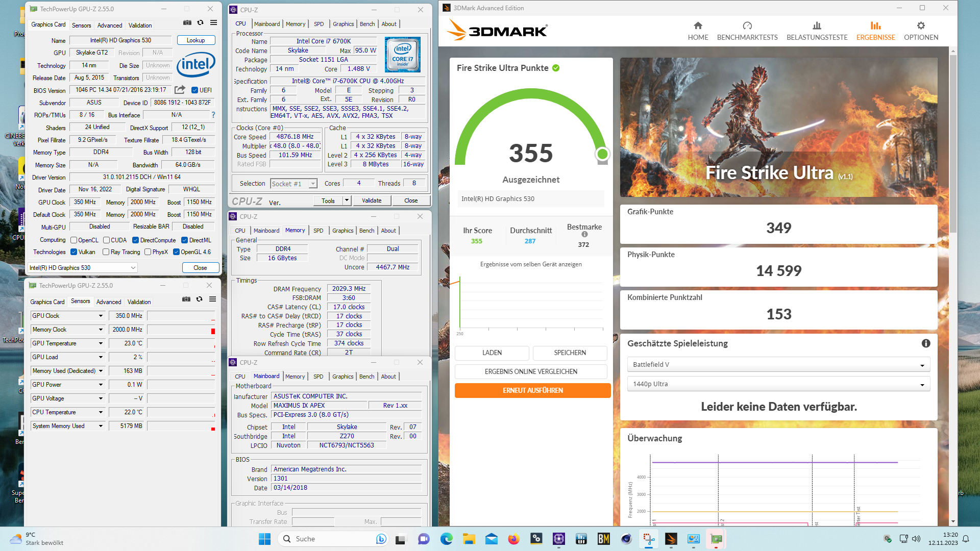This screenshot has width=980, height=551.
Task: Click the GPU-Z screenshot camera icon
Action: 187,23
